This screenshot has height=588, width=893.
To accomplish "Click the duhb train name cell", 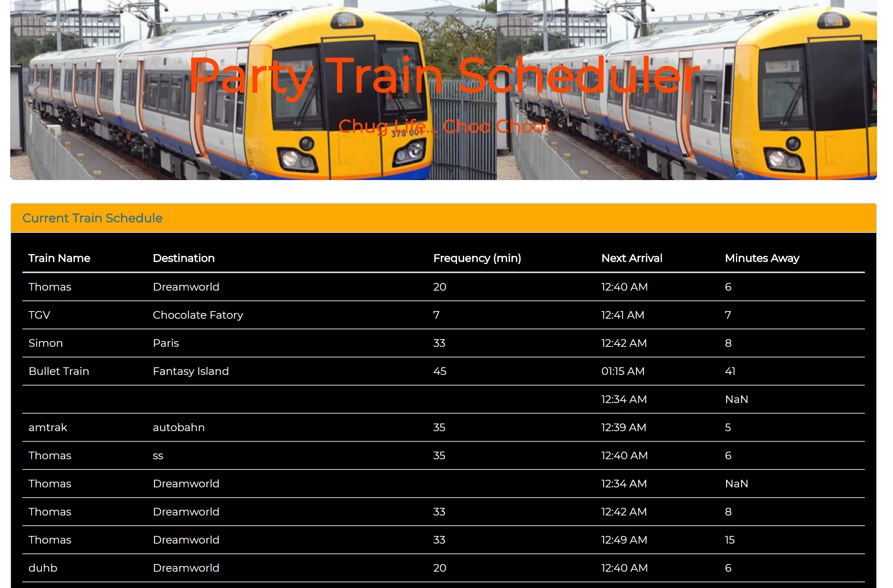I will (x=43, y=568).
